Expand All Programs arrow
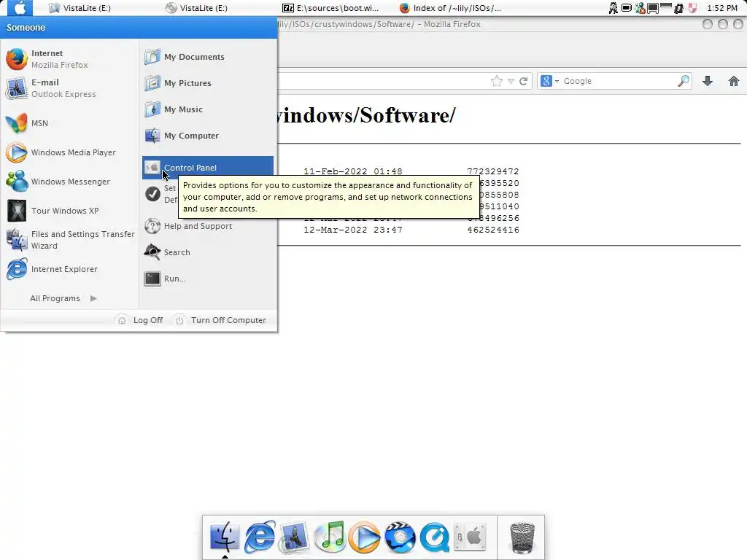This screenshot has width=747, height=560. tap(93, 298)
